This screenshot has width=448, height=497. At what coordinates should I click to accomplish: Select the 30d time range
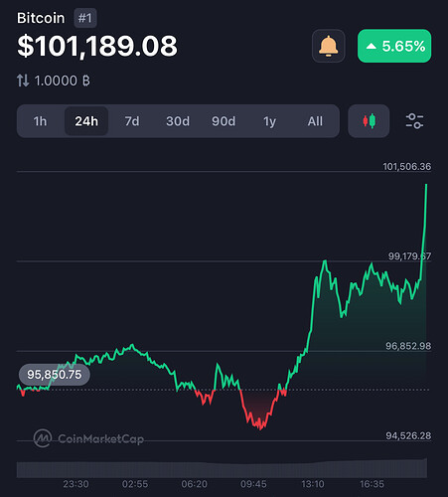[178, 121]
